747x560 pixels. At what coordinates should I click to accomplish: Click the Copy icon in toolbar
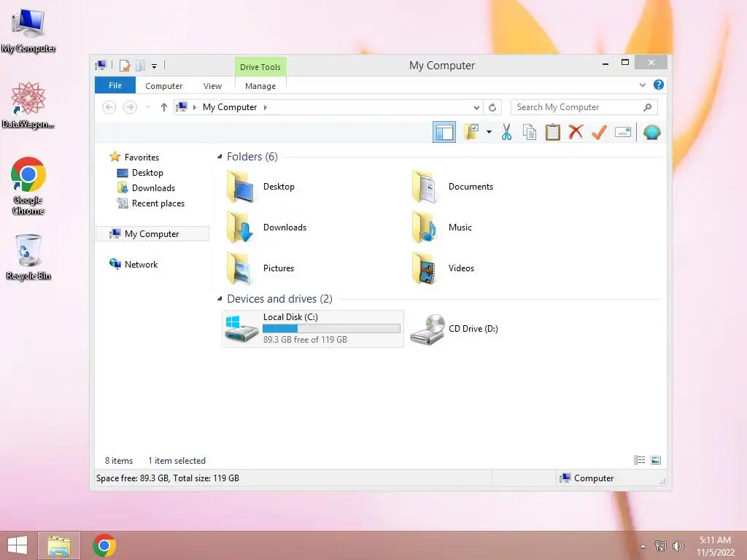[530, 132]
